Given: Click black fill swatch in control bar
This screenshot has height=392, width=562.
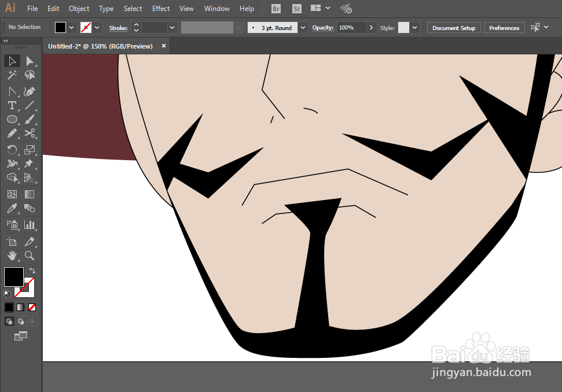Looking at the screenshot, I should [61, 28].
